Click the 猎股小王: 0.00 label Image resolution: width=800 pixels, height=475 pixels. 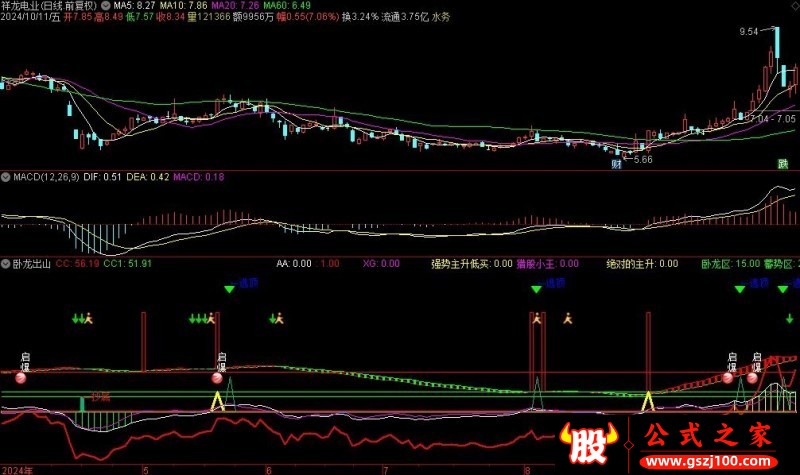[547, 264]
